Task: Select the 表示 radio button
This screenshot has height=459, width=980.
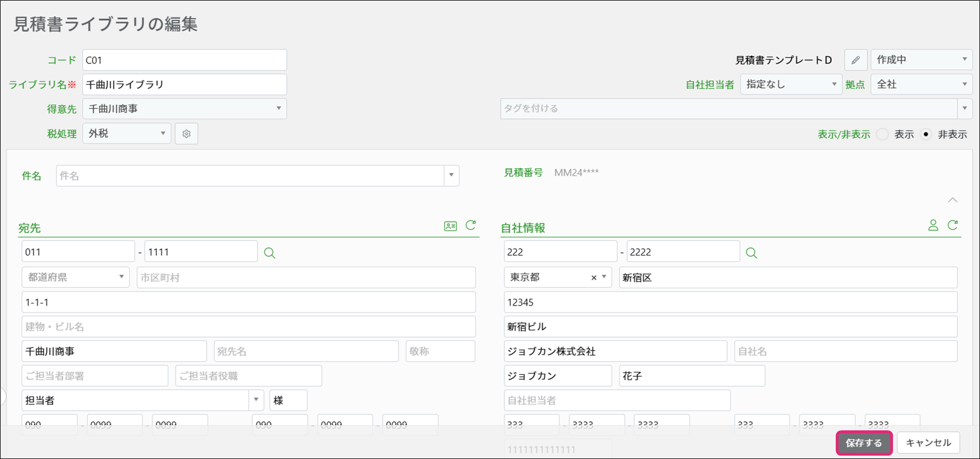Action: 882,134
